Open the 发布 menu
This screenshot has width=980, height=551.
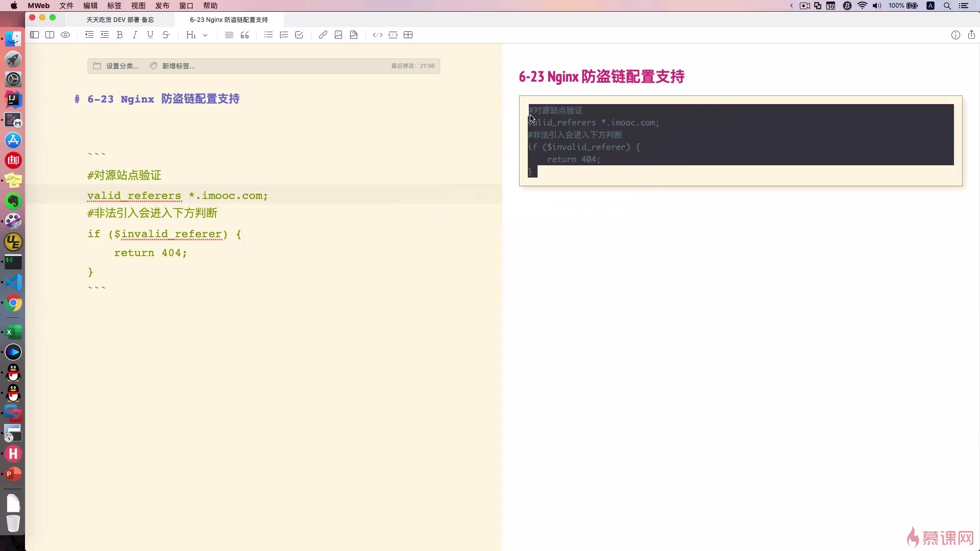pyautogui.click(x=162, y=6)
